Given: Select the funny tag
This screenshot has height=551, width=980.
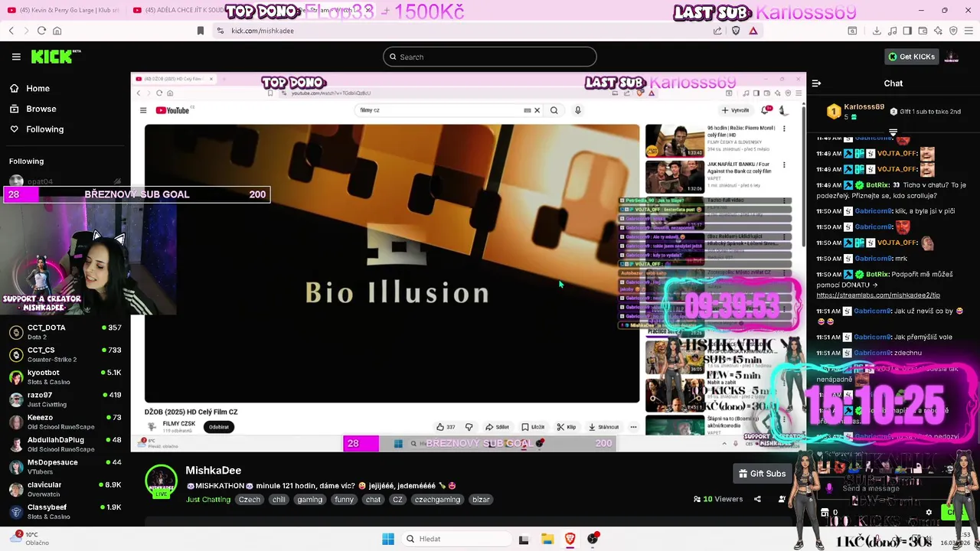Looking at the screenshot, I should pyautogui.click(x=344, y=500).
